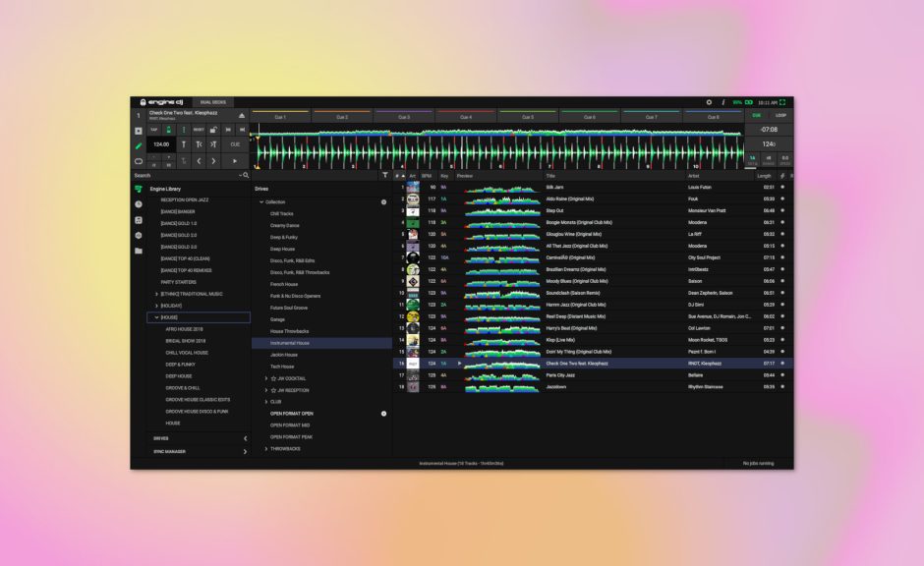Open the Engine DJ settings gear
Screen dimensions: 924x566
pos(710,101)
